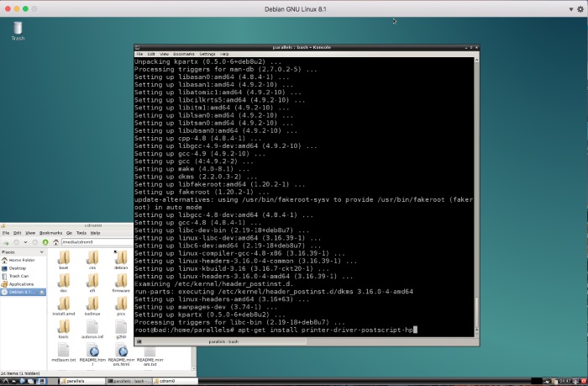Click the /media/cdrom0 path field

[97, 242]
